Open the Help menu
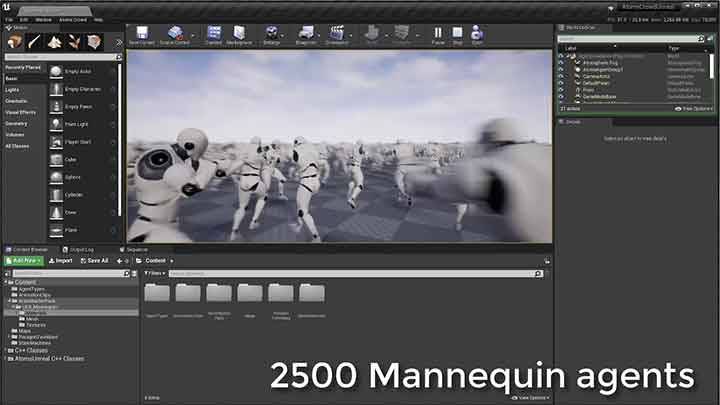720x405 pixels. [x=98, y=20]
